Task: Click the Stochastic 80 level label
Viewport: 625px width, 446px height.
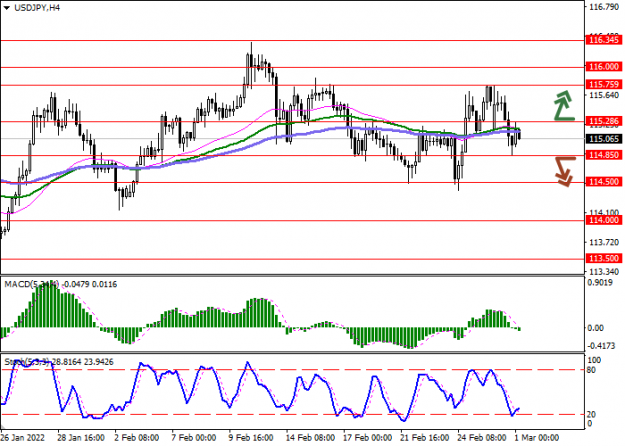Action: point(591,370)
